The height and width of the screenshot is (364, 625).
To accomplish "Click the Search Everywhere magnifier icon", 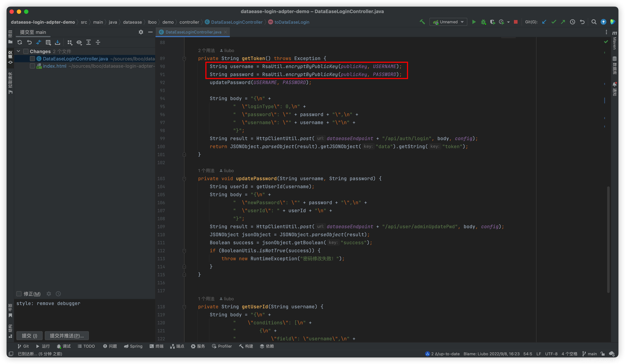I will [594, 22].
